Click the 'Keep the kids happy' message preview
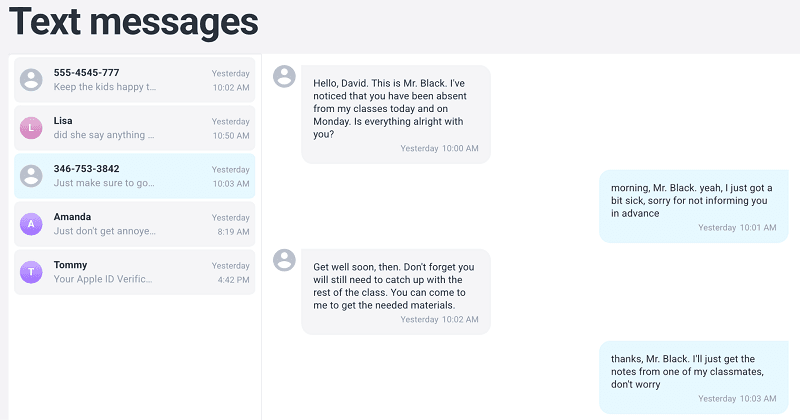Screen dimensions: 800x420 point(105,87)
